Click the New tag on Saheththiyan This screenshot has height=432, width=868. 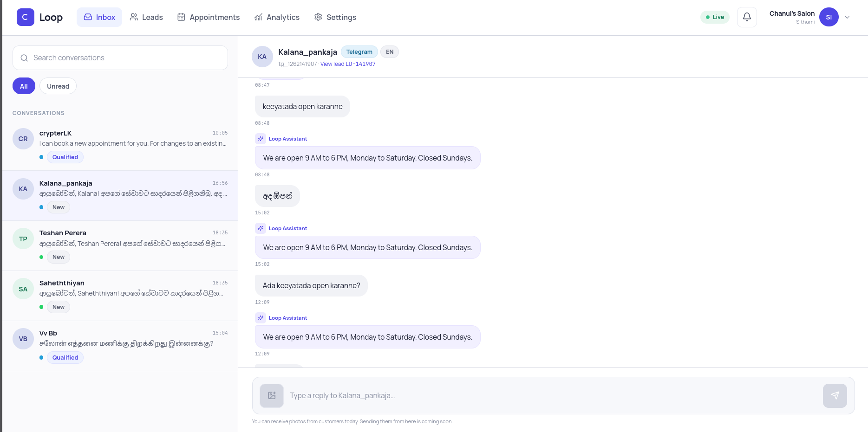(59, 307)
